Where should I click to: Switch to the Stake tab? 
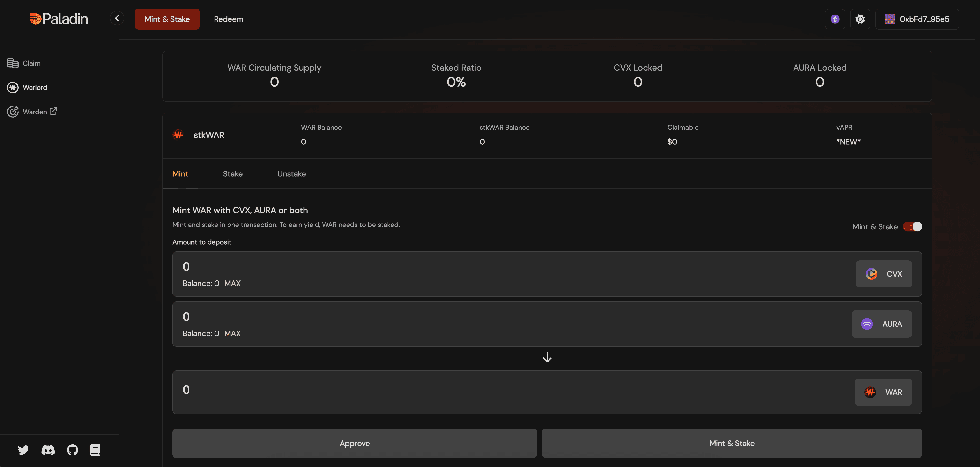233,174
